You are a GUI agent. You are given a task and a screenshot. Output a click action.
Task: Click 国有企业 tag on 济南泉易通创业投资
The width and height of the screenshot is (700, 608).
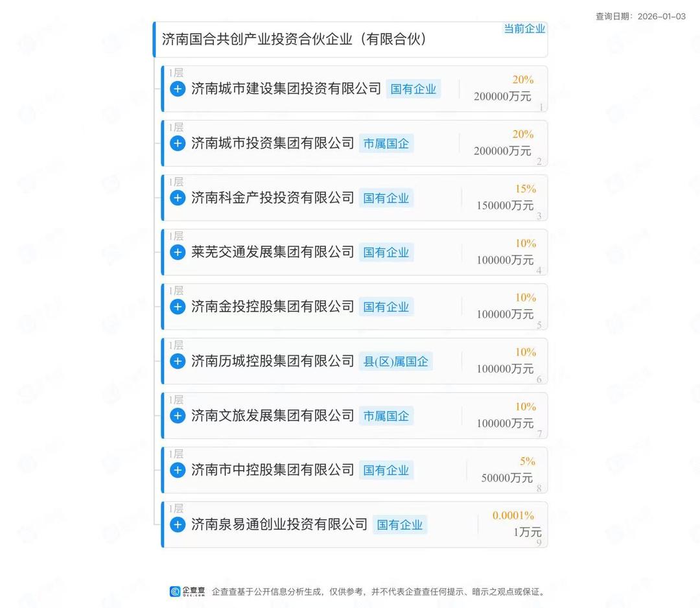[x=400, y=525]
